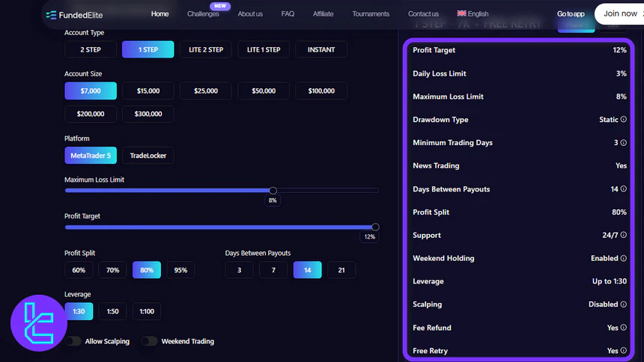Go to the About us page
The height and width of the screenshot is (362, 644).
click(x=250, y=13)
